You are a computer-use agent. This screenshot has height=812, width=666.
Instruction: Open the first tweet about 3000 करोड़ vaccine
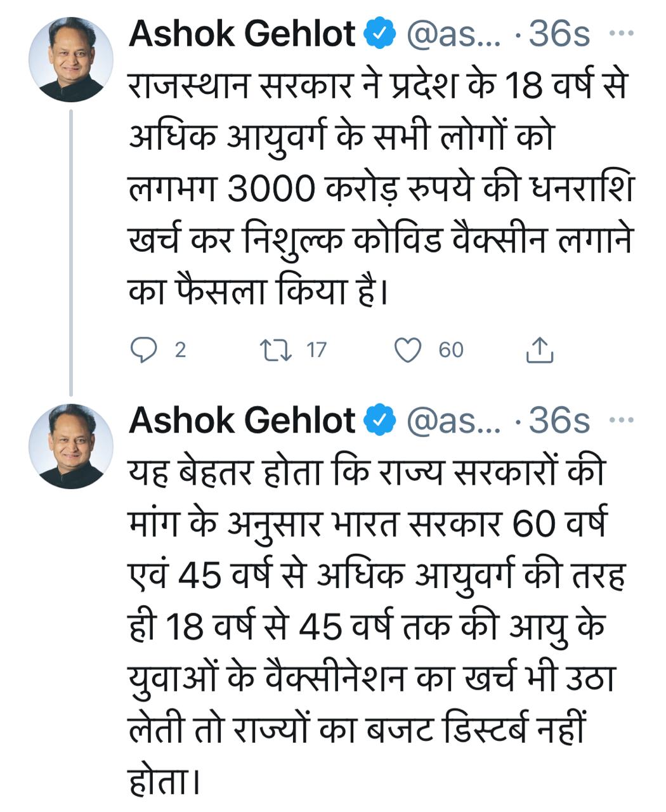381,190
